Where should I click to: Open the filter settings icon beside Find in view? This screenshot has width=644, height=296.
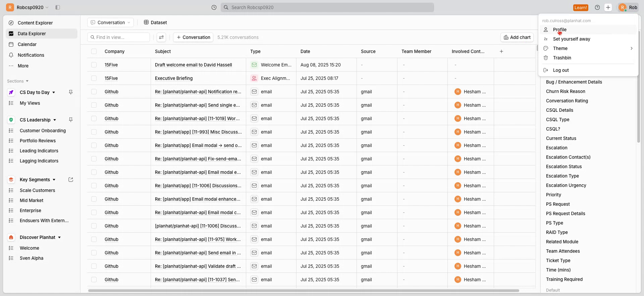tap(161, 37)
